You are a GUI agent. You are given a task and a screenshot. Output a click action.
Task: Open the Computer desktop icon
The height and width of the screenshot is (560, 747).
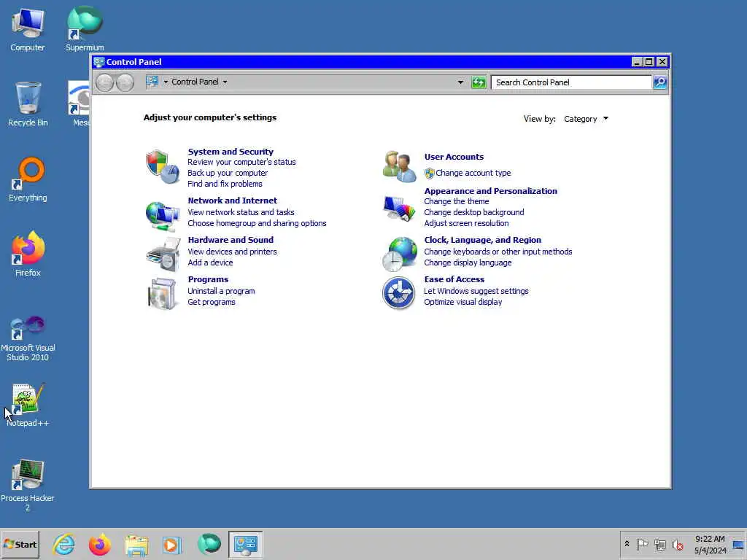pos(28,30)
